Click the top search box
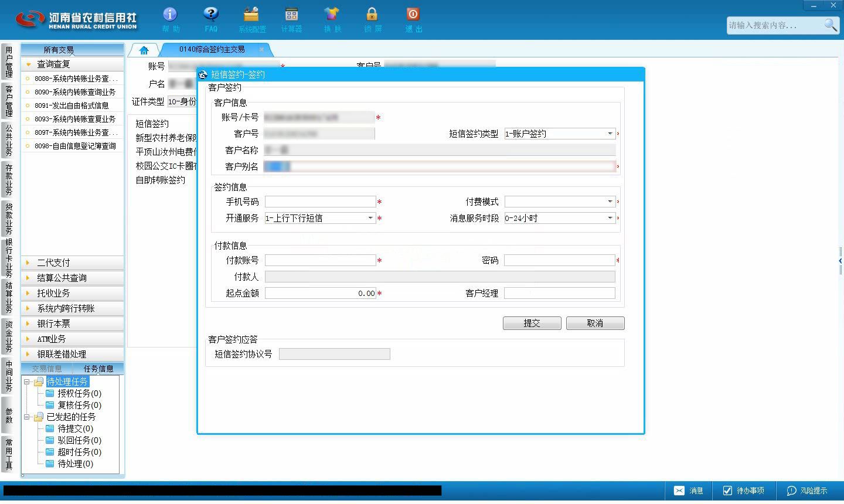 775,25
